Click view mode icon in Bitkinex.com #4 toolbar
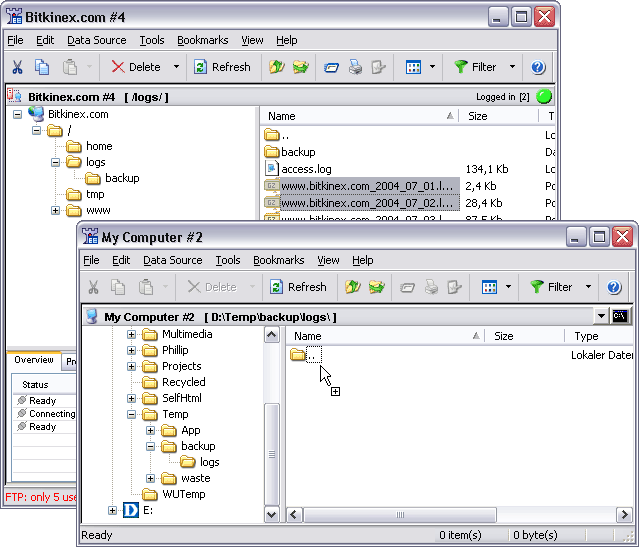639x547 pixels. [413, 67]
